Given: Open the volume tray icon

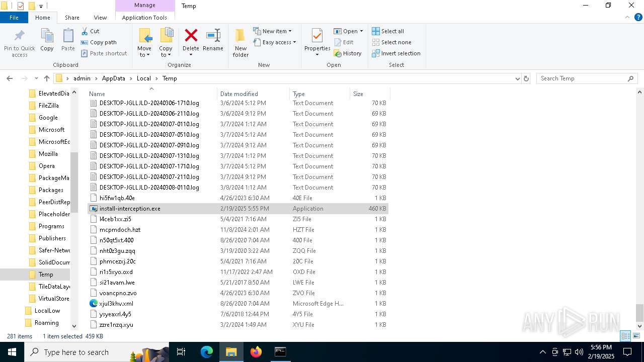Looking at the screenshot, I should [x=579, y=352].
